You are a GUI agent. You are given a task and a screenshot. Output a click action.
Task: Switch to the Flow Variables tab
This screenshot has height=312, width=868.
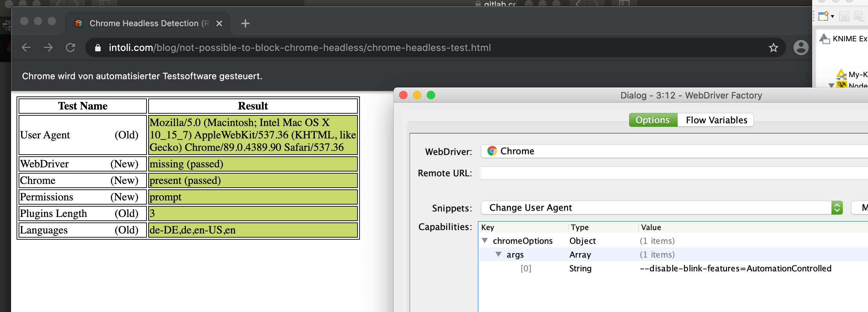(716, 120)
